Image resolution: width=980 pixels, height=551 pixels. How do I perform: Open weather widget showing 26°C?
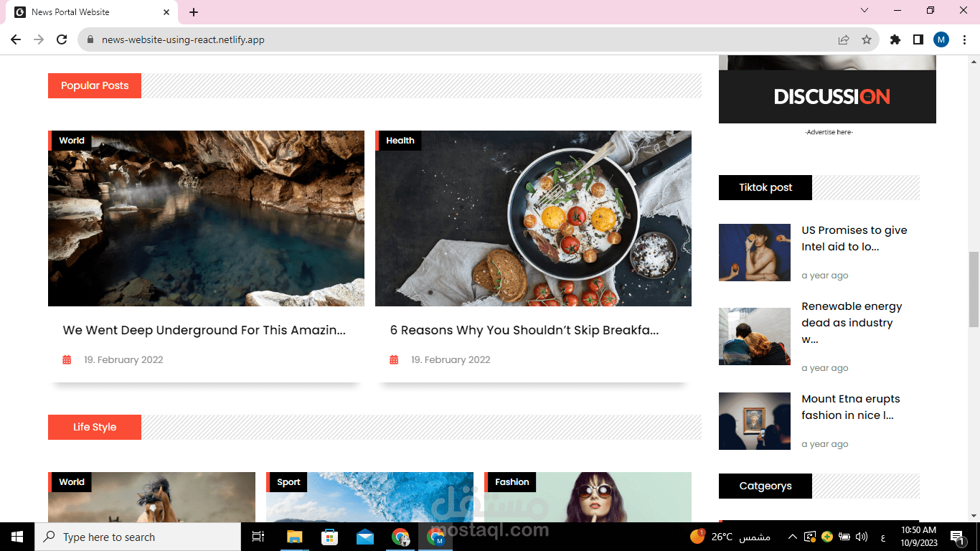(x=730, y=537)
